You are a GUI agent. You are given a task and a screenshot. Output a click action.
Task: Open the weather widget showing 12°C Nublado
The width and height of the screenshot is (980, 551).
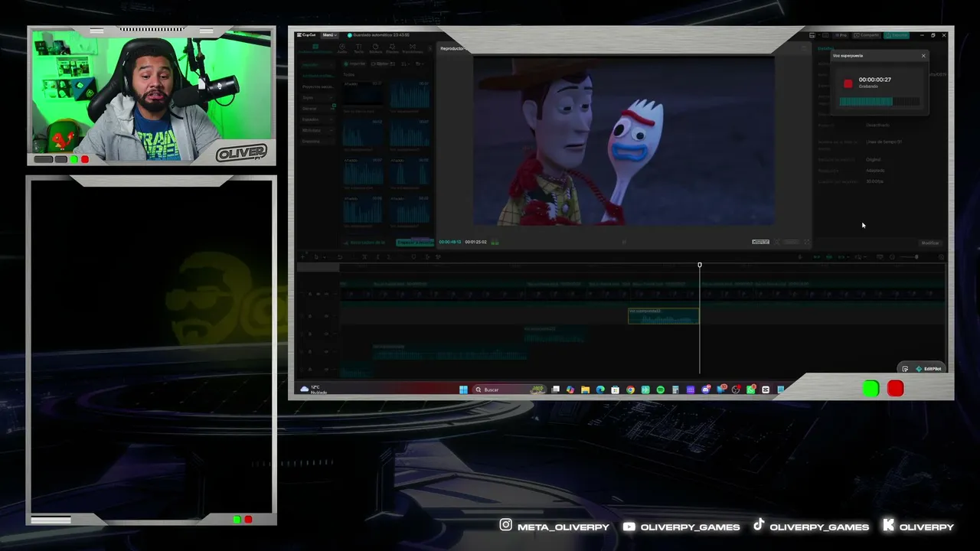click(x=315, y=390)
